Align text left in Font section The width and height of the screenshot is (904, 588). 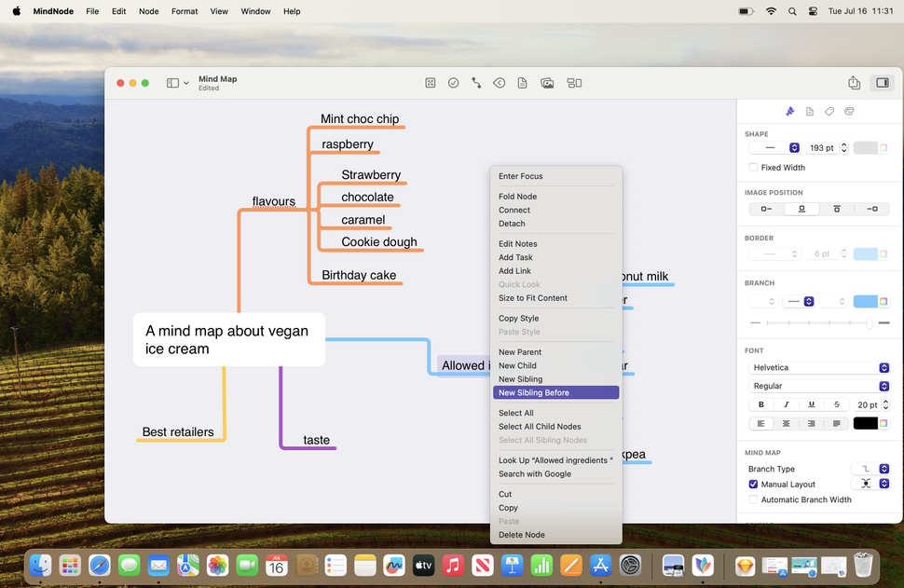point(761,424)
